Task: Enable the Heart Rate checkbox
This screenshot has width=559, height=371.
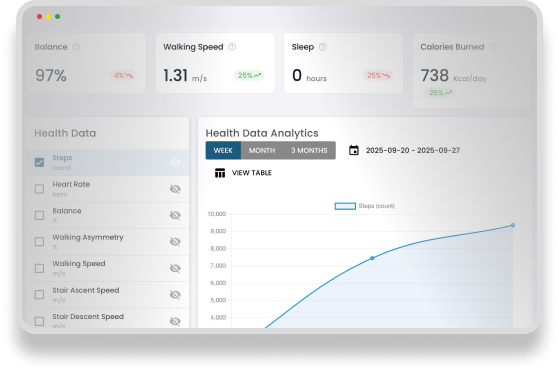Action: (x=40, y=189)
